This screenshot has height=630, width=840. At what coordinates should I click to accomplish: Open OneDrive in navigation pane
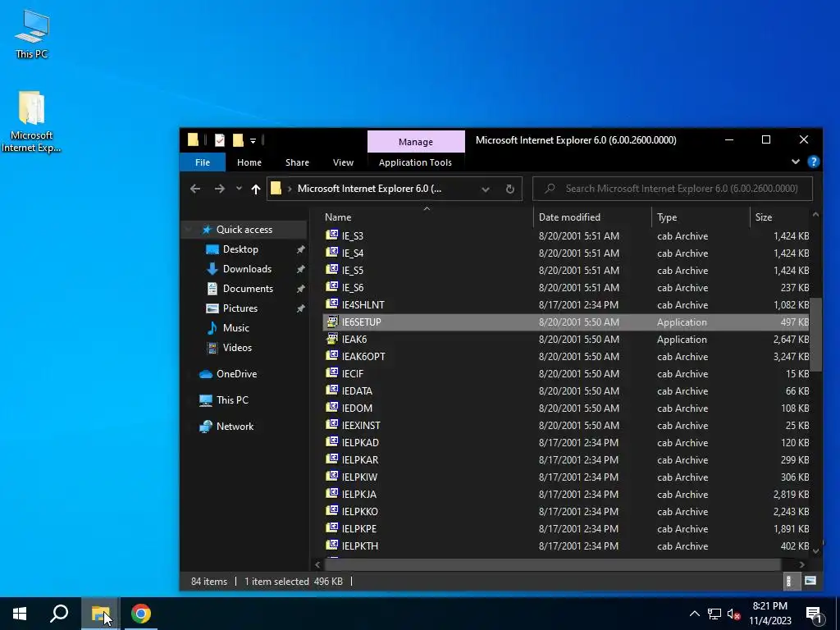(236, 374)
